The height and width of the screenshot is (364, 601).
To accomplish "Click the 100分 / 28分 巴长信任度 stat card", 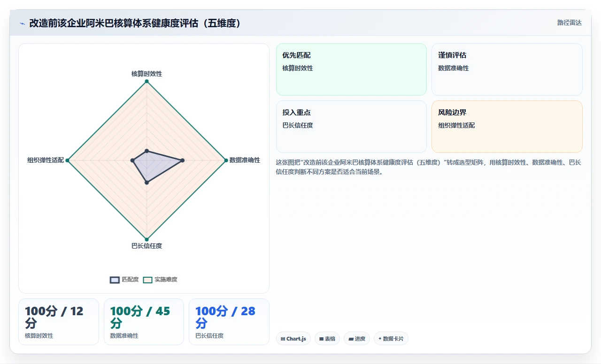I will point(229,322).
